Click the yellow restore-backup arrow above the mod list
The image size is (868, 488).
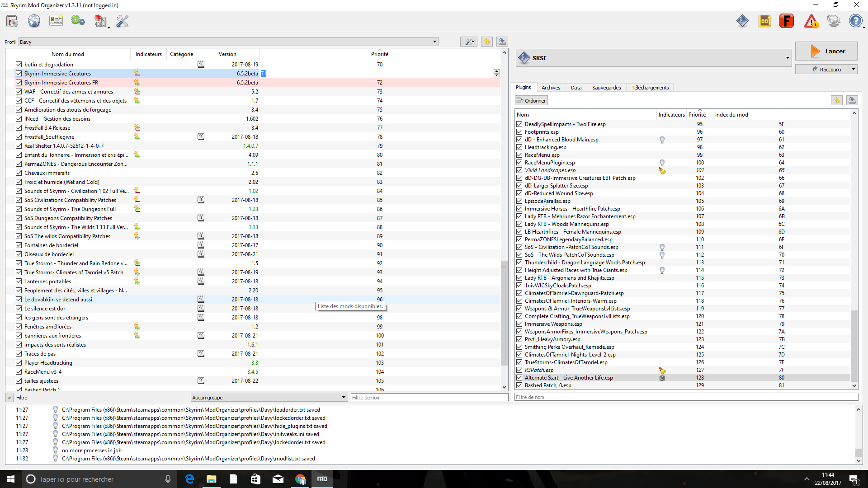486,42
